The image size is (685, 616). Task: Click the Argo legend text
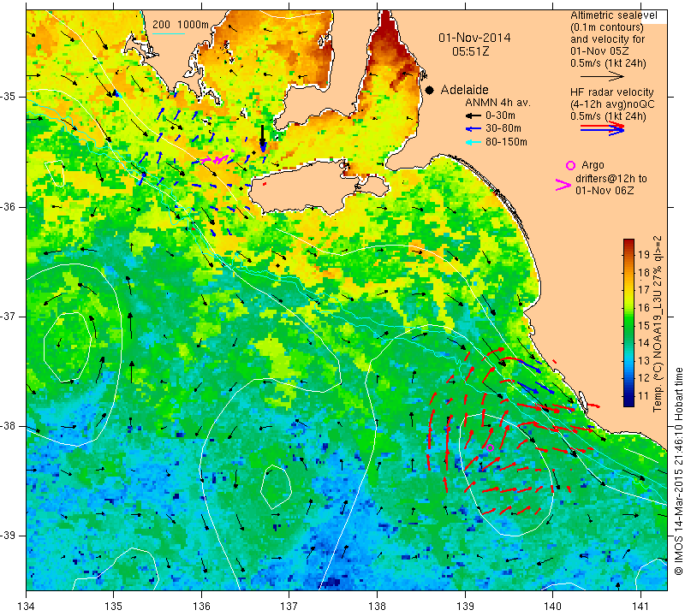click(593, 165)
